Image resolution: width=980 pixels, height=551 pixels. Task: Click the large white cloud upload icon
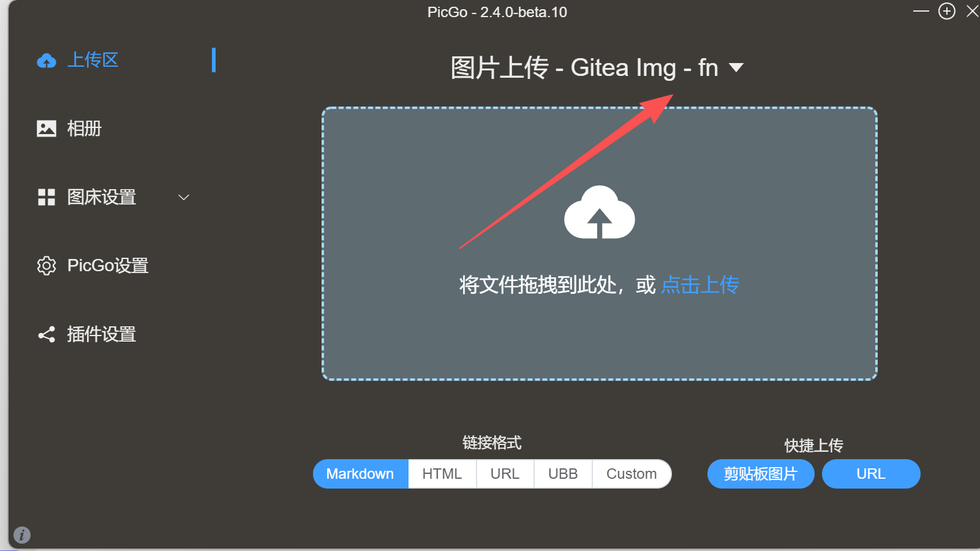600,212
